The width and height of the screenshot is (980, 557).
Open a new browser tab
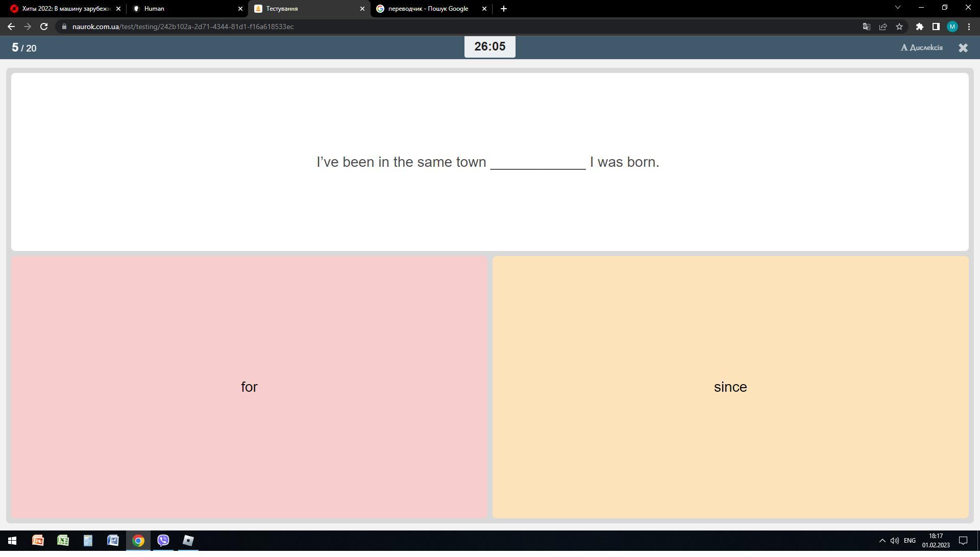(x=503, y=9)
